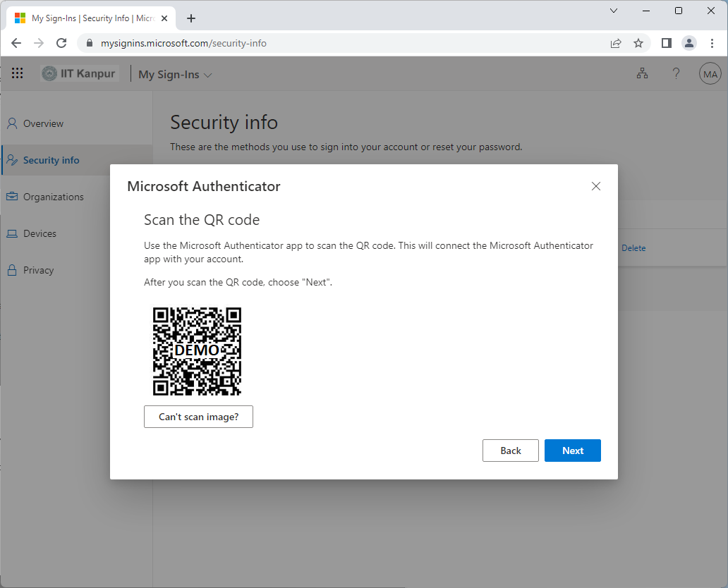728x588 pixels.
Task: Close the My Sign-Ins browser tab
Action: (164, 18)
